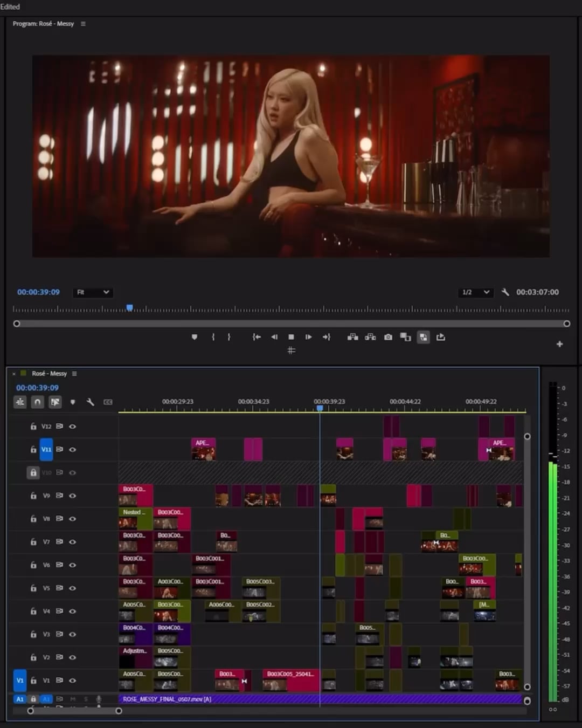Select the Nested clip on V8

pyautogui.click(x=135, y=519)
